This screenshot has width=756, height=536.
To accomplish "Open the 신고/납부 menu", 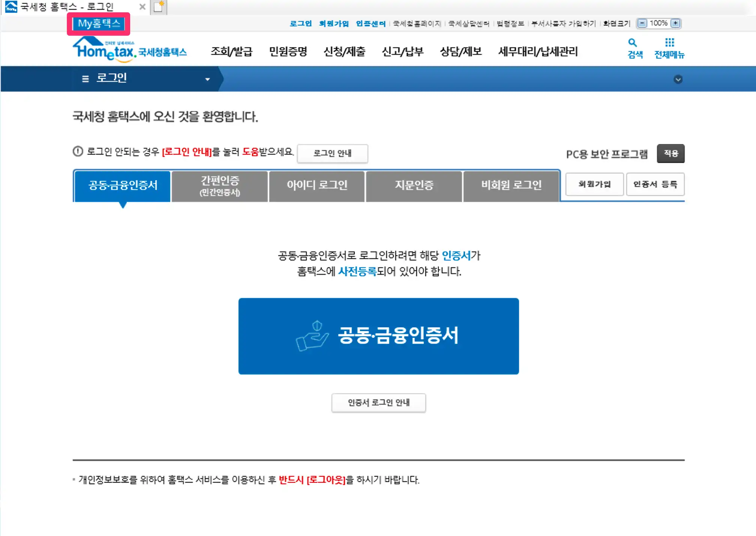I will pos(402,51).
